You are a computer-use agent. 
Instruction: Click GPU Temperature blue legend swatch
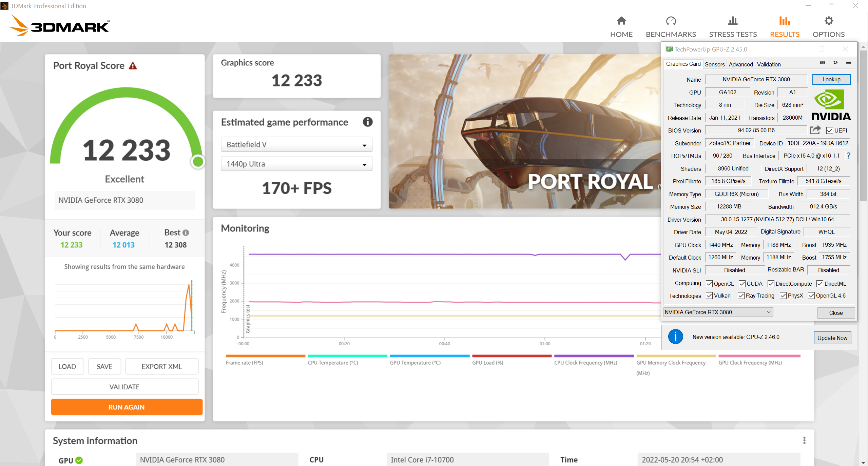point(429,356)
